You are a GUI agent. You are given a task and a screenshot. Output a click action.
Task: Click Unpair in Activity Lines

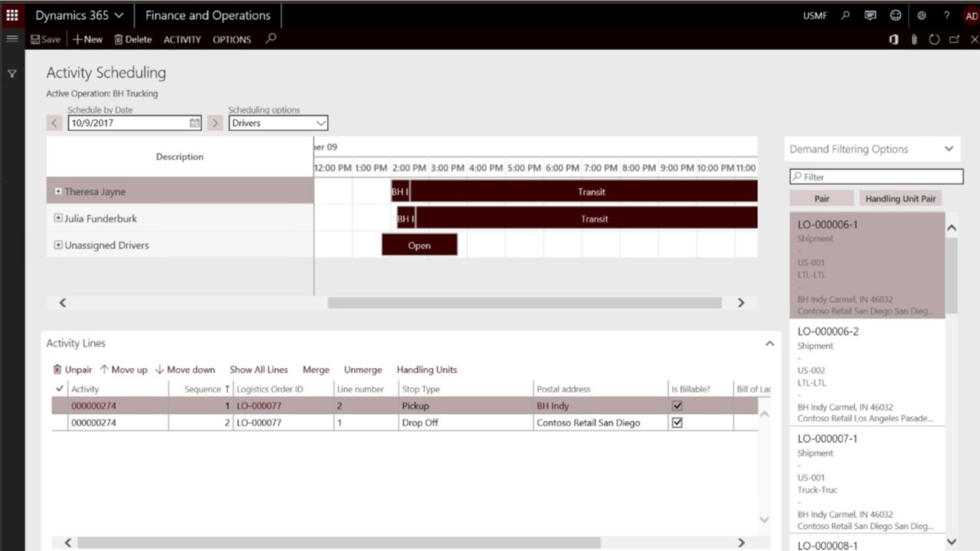(72, 370)
